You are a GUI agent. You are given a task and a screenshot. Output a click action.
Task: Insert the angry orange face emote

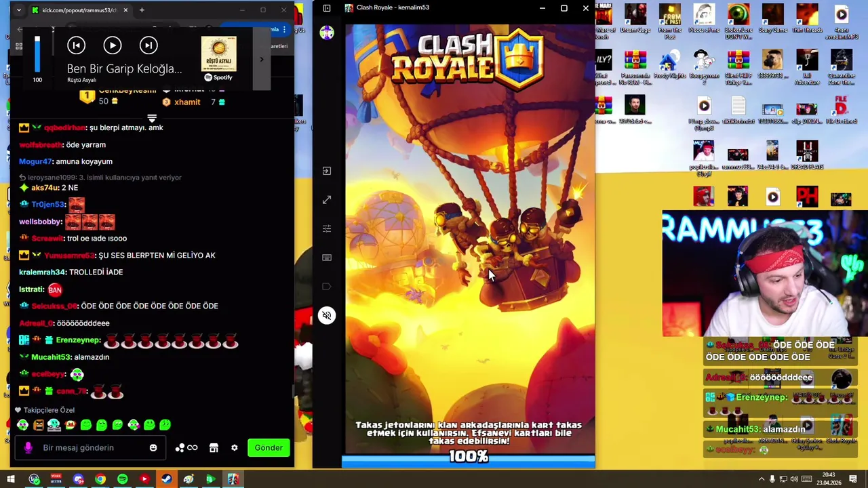click(39, 425)
